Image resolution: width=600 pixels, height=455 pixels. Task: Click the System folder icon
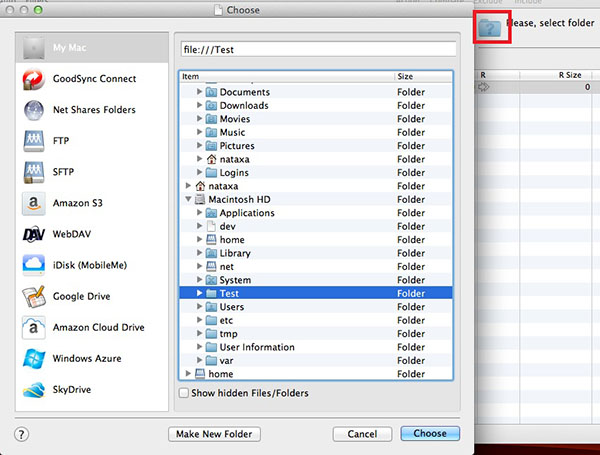click(211, 280)
